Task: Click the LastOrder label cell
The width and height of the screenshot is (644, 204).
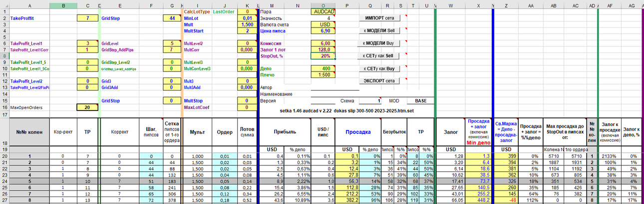Action: click(x=224, y=11)
